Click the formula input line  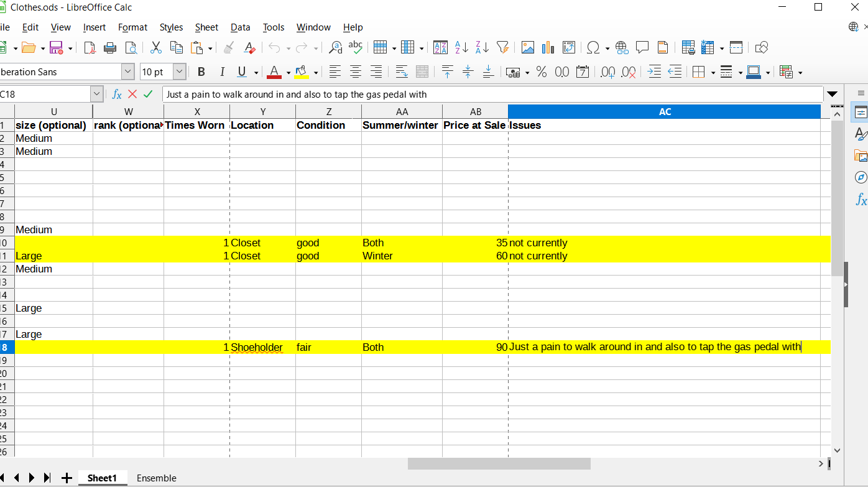tap(492, 95)
